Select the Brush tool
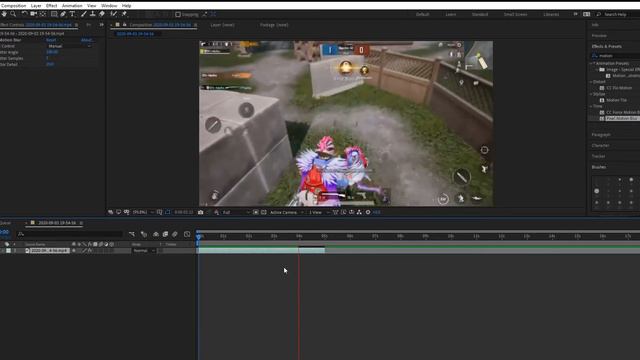 [x=83, y=14]
